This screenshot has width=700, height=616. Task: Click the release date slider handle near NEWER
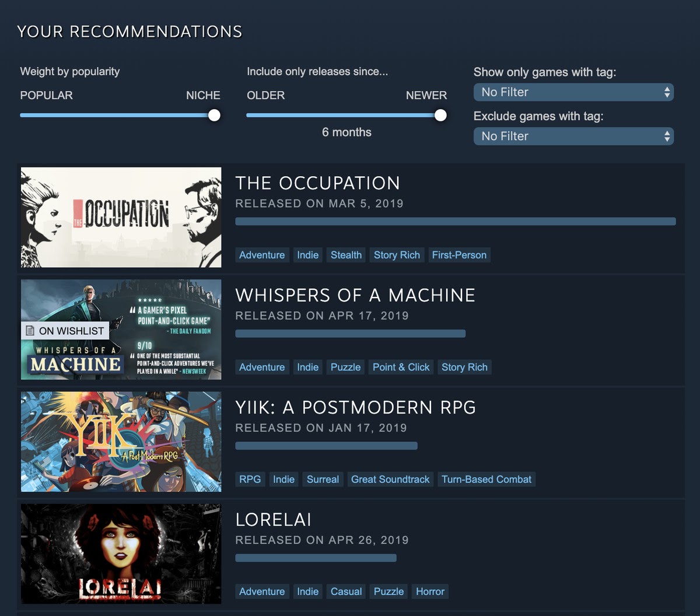pyautogui.click(x=440, y=115)
